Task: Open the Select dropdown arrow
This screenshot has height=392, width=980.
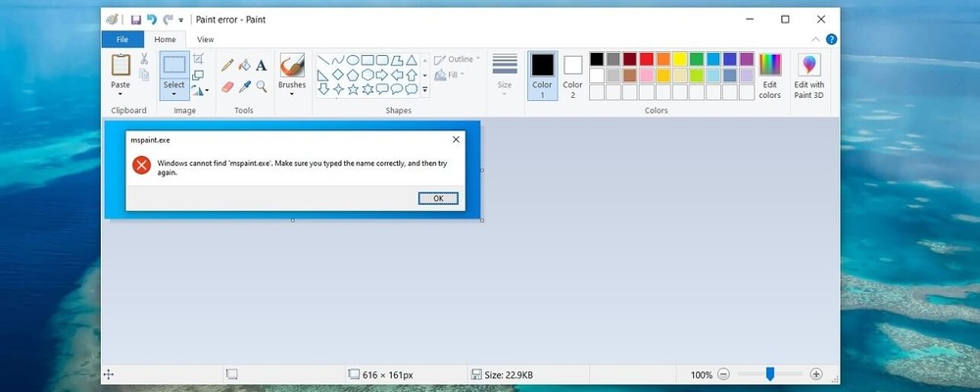Action: point(174,95)
